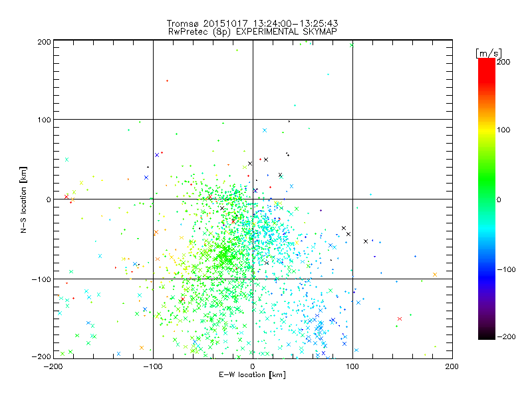The width and height of the screenshot is (532, 399).
Task: Click the orange cross marker at far right edge
Action: [x=435, y=275]
